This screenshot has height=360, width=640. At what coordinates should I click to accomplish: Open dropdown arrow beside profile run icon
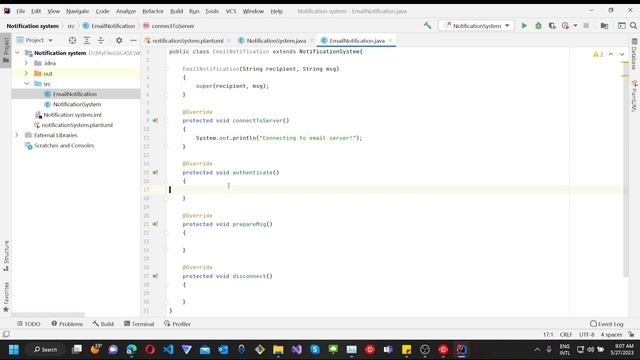pos(576,26)
